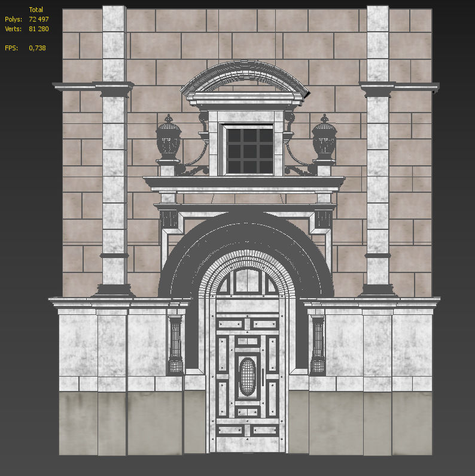This screenshot has height=476, width=475.
Task: Click the Polys count value 72 497
Action: tap(39, 19)
